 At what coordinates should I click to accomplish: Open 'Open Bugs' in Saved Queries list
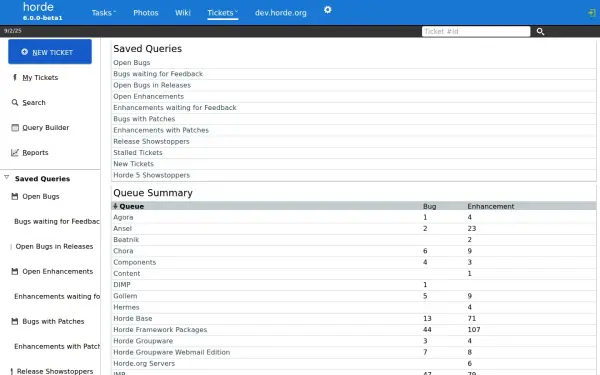coord(132,63)
